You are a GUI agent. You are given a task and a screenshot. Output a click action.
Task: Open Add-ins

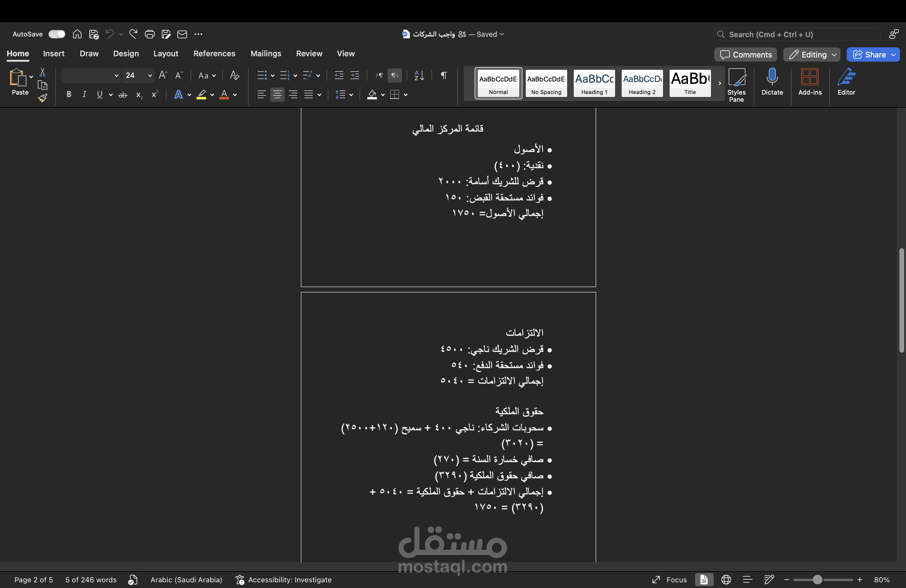click(x=810, y=81)
